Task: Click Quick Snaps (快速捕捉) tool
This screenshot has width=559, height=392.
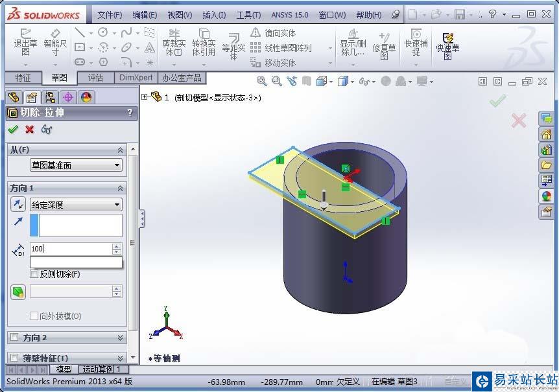Action: click(416, 43)
